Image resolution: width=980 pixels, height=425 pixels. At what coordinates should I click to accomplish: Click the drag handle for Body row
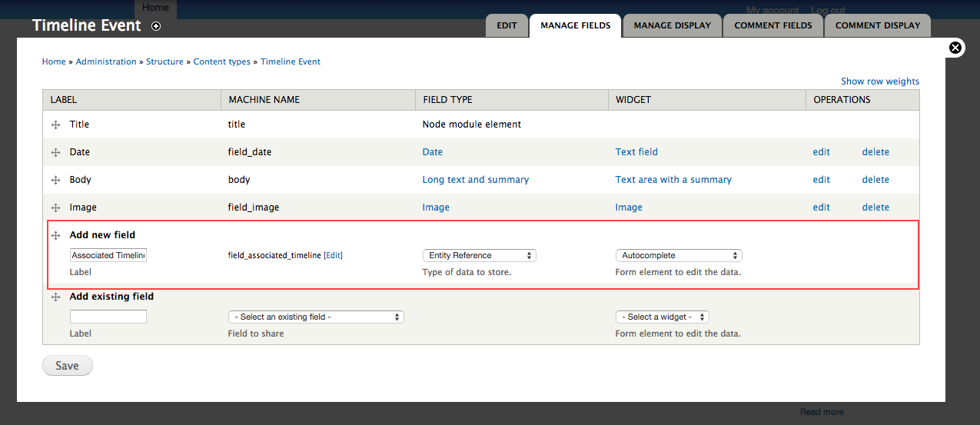pyautogui.click(x=55, y=180)
